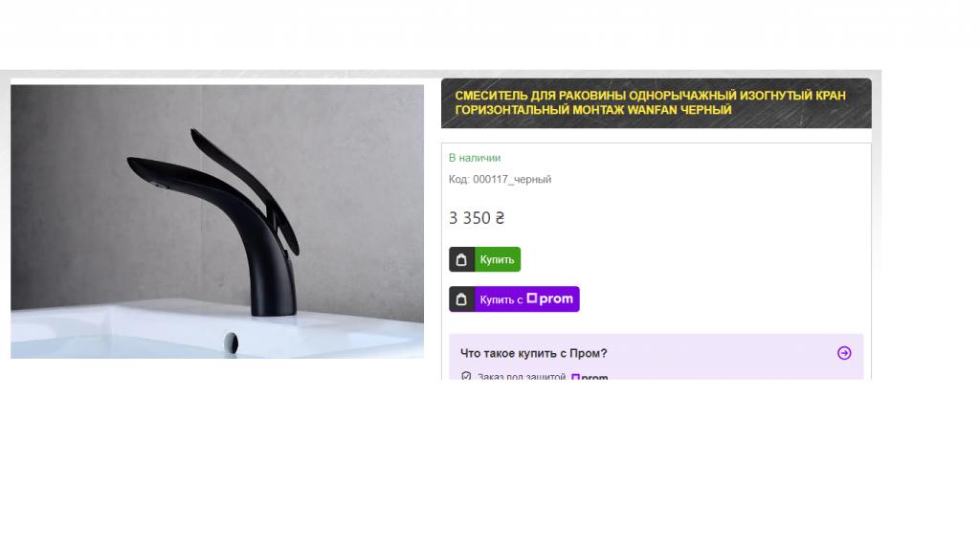The width and height of the screenshot is (980, 551).
Task: Expand the Что такое купить с Пром? section
Action: (534, 353)
